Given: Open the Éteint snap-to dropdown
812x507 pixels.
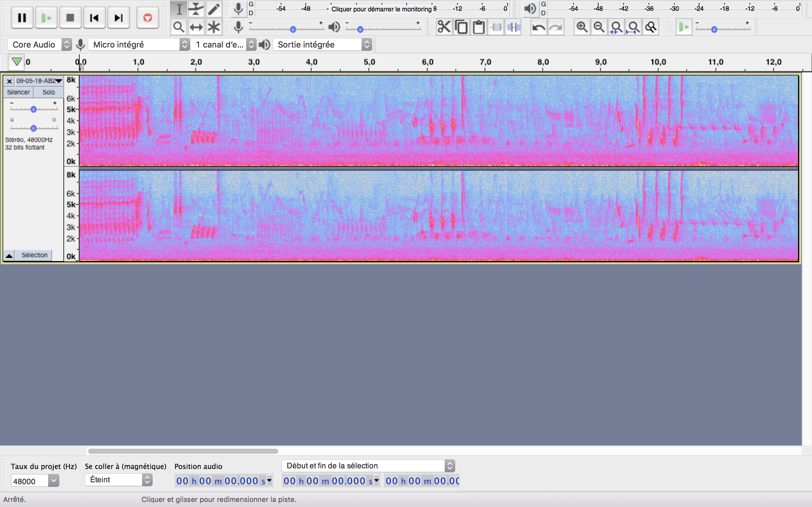Looking at the screenshot, I should 118,480.
